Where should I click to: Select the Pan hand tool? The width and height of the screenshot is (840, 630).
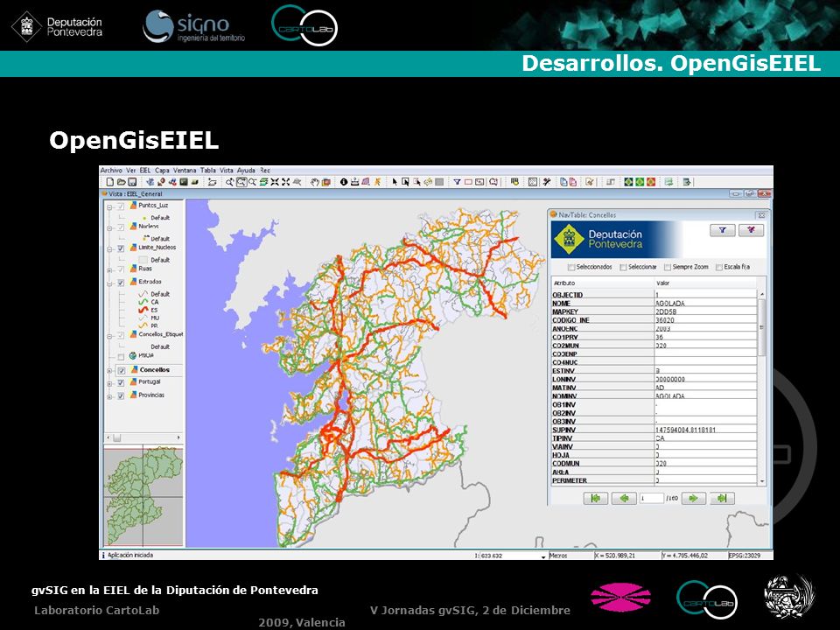315,182
